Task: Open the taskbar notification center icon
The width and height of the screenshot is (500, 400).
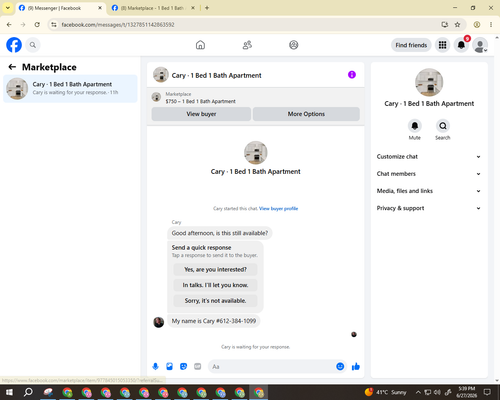Action: click(x=487, y=392)
